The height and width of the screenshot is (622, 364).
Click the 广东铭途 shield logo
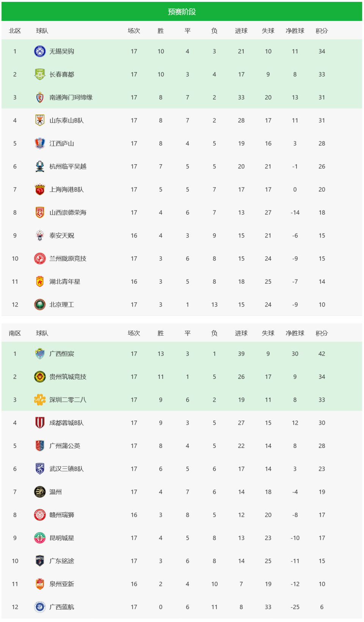coord(40,561)
